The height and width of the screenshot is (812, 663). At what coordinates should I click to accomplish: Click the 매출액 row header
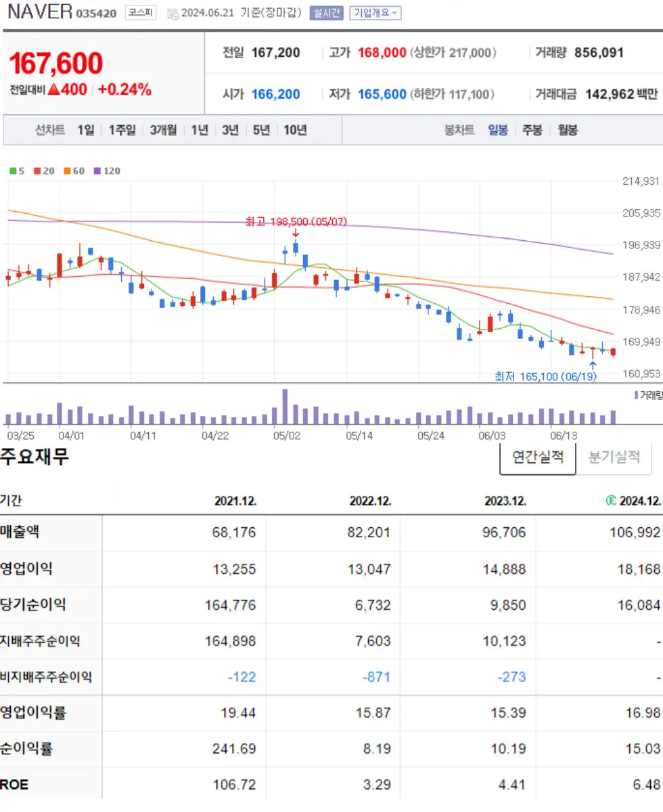(20, 532)
